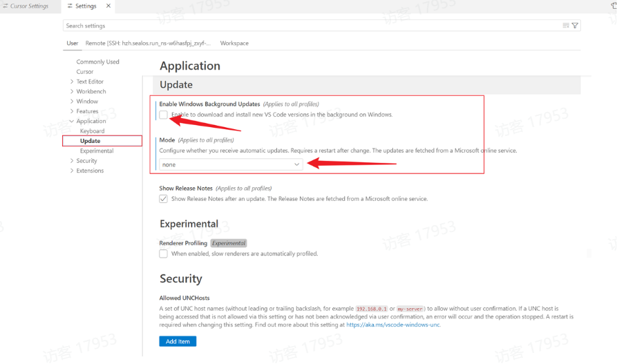
Task: Open the Cursor settings category
Action: click(84, 72)
